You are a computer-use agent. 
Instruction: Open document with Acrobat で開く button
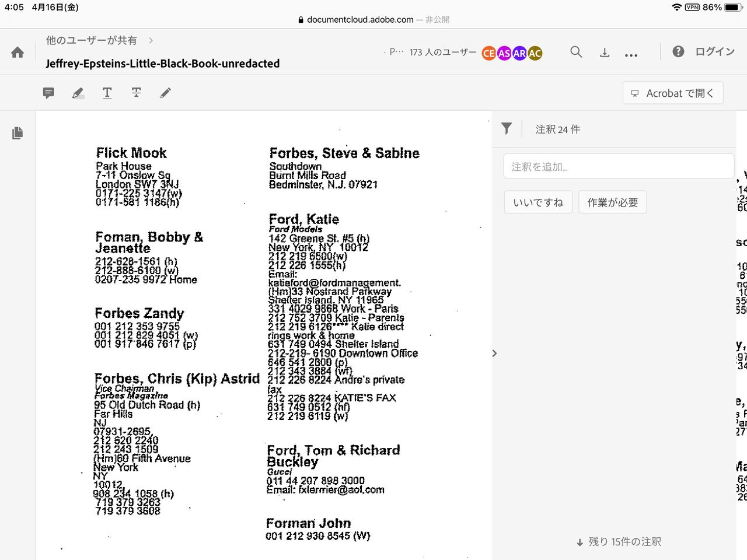673,93
